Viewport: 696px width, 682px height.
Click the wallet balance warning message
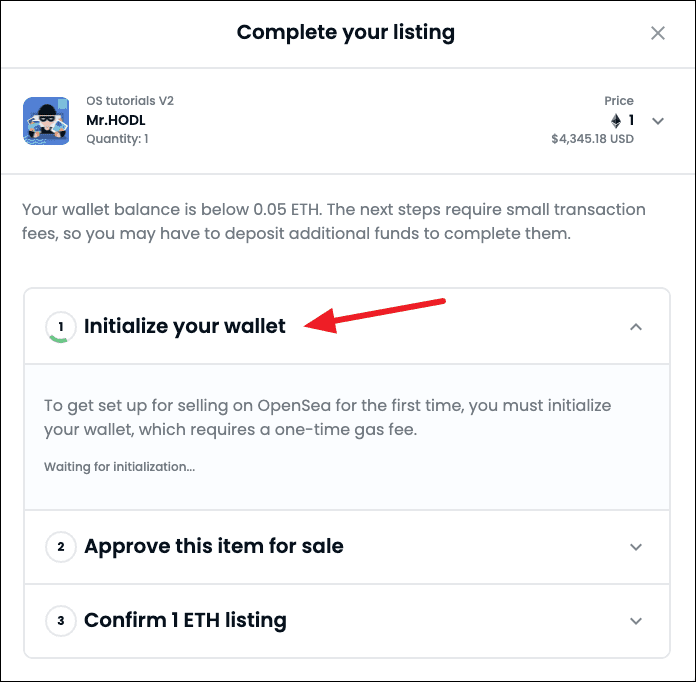[334, 221]
